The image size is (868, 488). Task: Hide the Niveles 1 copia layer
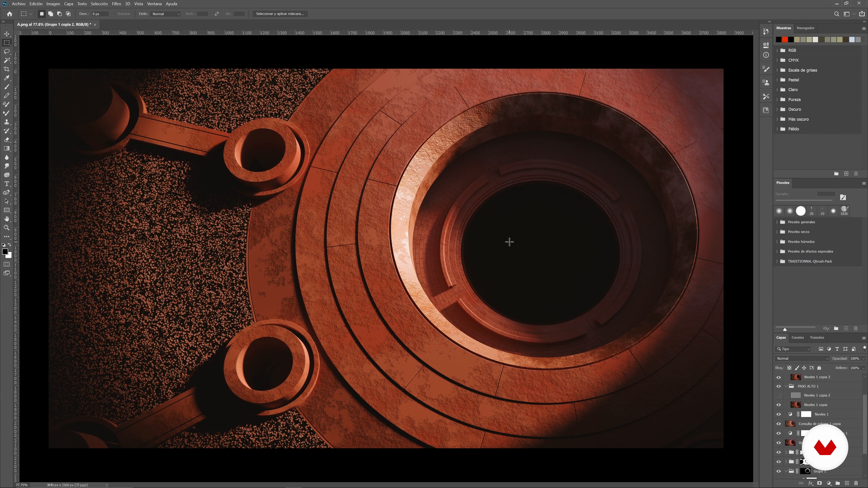(x=778, y=405)
